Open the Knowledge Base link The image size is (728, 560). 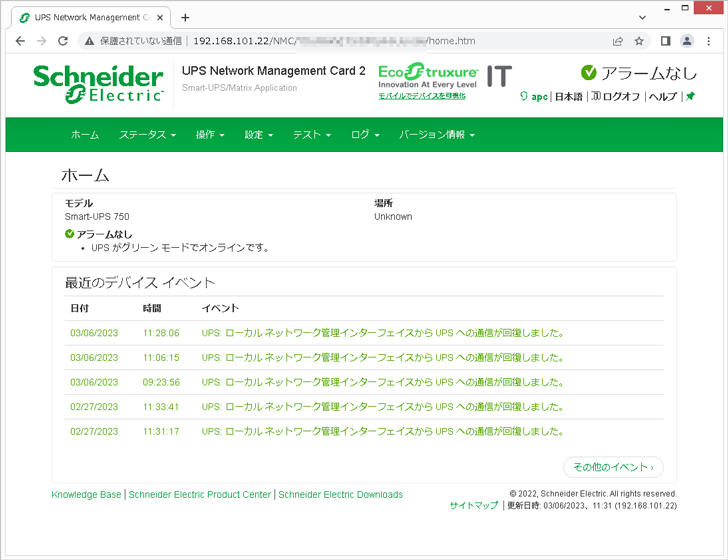click(86, 495)
